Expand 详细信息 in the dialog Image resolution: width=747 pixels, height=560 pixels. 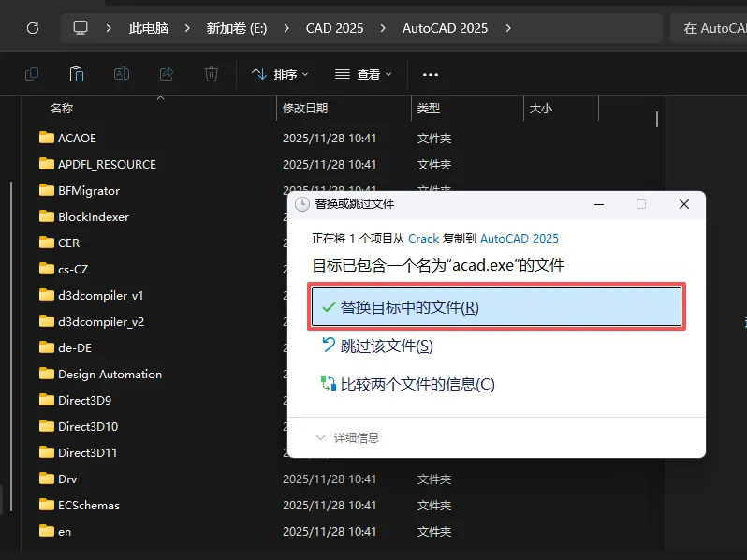click(x=347, y=437)
